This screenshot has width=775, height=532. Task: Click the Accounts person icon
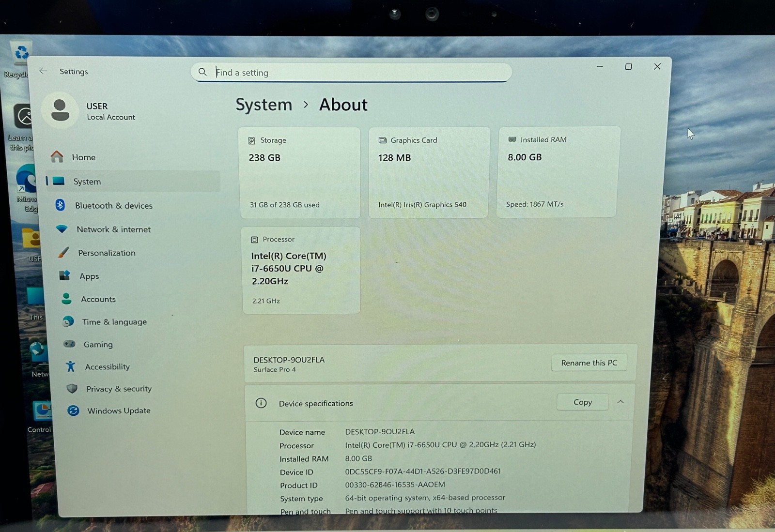(67, 299)
